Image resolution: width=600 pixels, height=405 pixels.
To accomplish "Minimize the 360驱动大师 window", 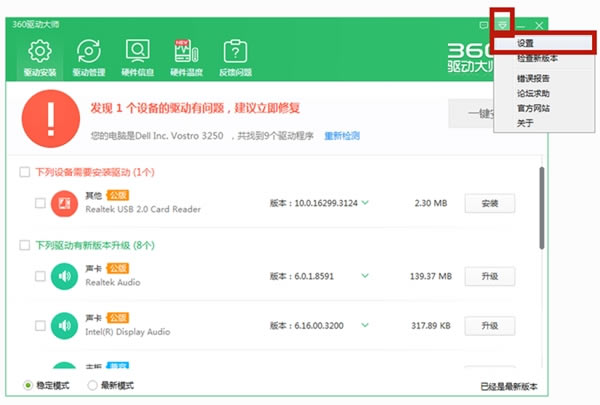I will 521,26.
